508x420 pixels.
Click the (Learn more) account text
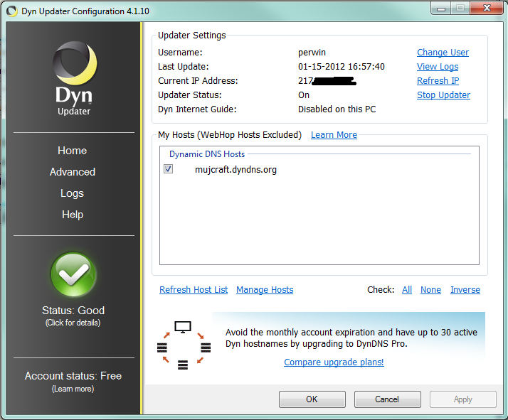[x=73, y=389]
